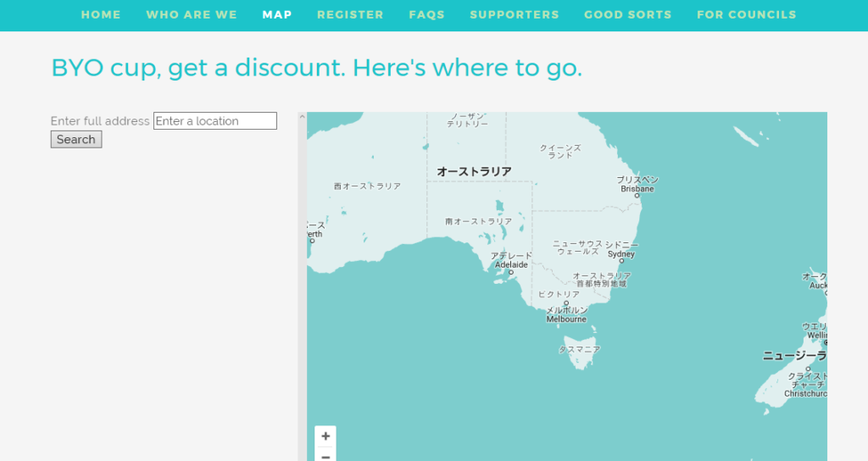The width and height of the screenshot is (868, 461).
Task: Visit the Good Sorts page
Action: [x=628, y=14]
